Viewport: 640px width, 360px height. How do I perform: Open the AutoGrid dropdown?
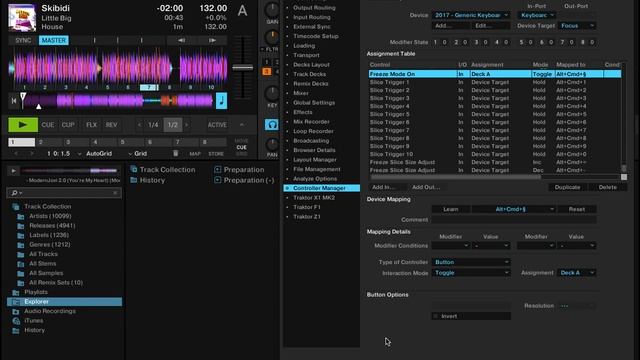coord(96,153)
